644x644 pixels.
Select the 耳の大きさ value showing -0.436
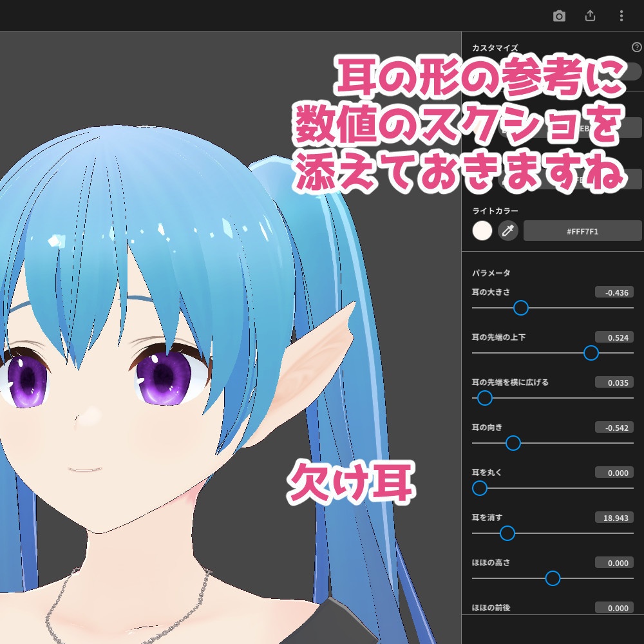[x=615, y=292]
